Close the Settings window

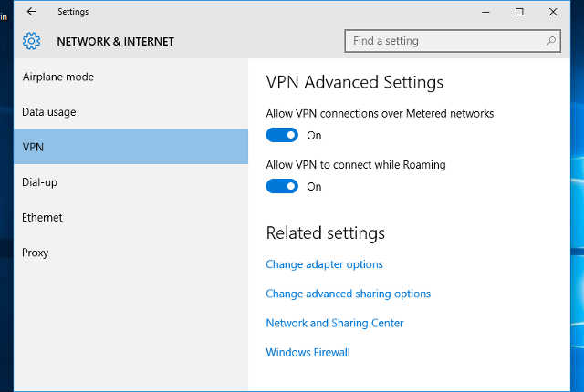(553, 12)
